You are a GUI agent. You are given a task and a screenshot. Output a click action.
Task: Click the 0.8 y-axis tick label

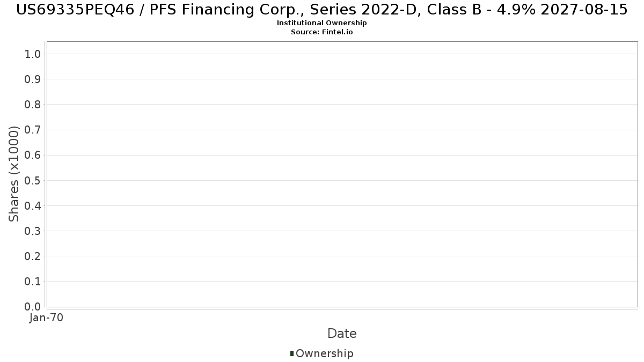tap(33, 105)
